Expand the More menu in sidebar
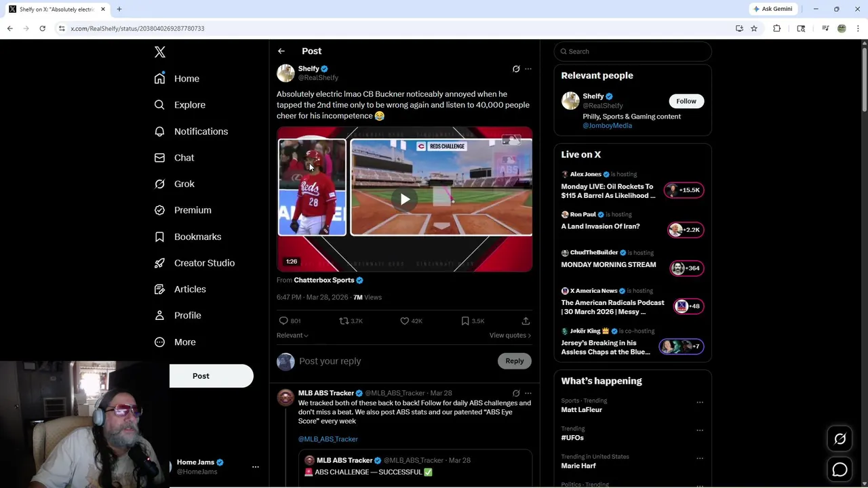The height and width of the screenshot is (488, 868). (175, 342)
